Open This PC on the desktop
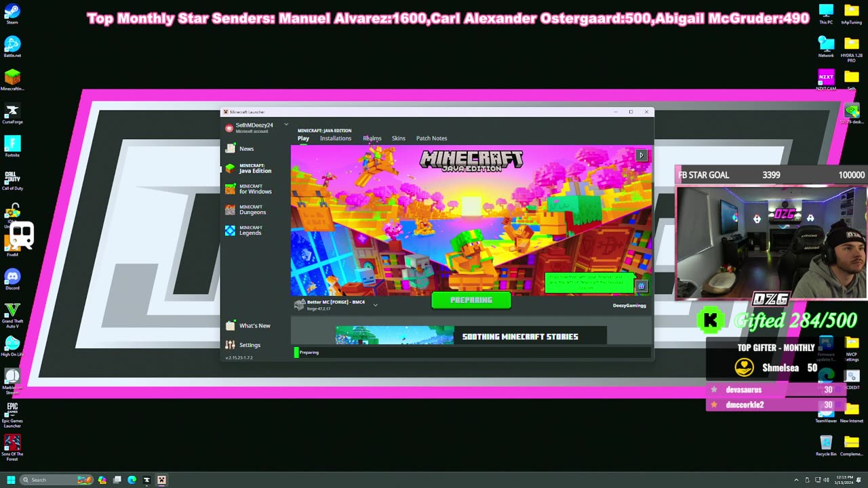 point(826,13)
